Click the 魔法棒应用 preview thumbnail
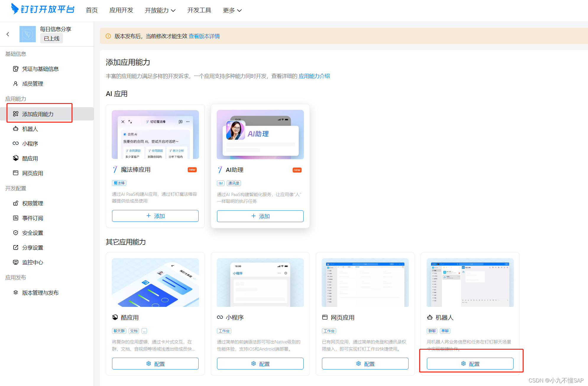This screenshot has height=386, width=588. 155,134
